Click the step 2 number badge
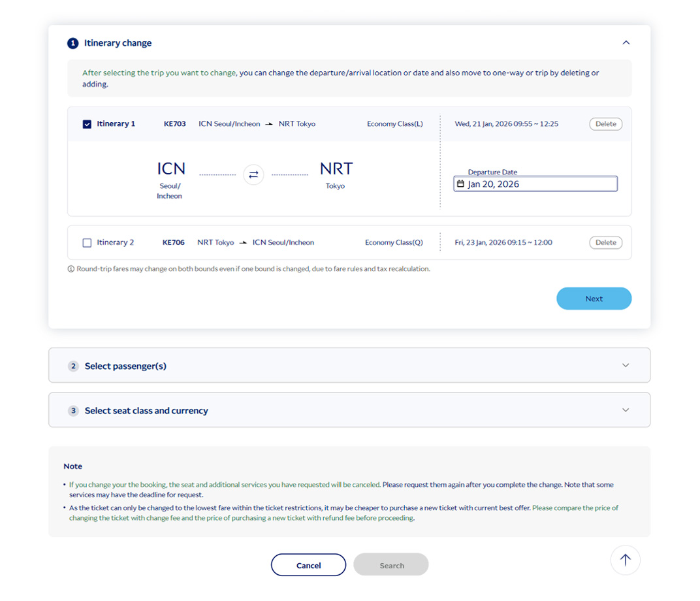700x601 pixels. (73, 366)
